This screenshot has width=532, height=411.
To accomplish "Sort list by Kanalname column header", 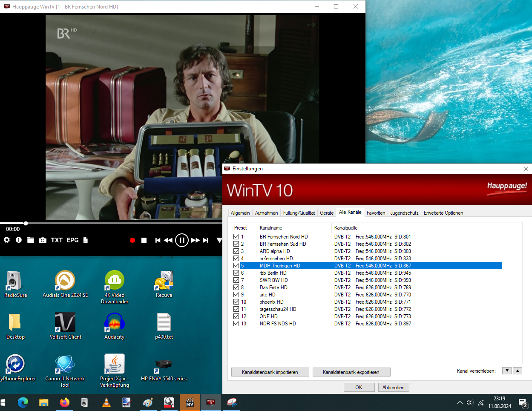I will click(x=294, y=228).
